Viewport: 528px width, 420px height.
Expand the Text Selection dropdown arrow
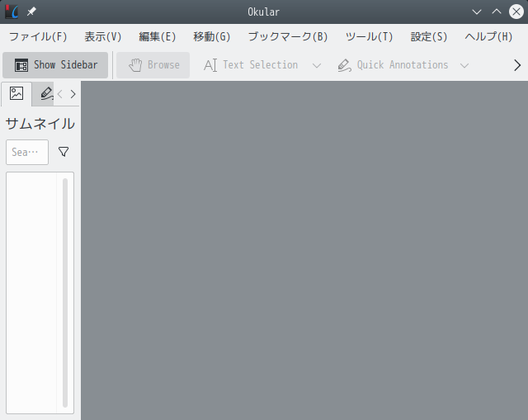(317, 65)
